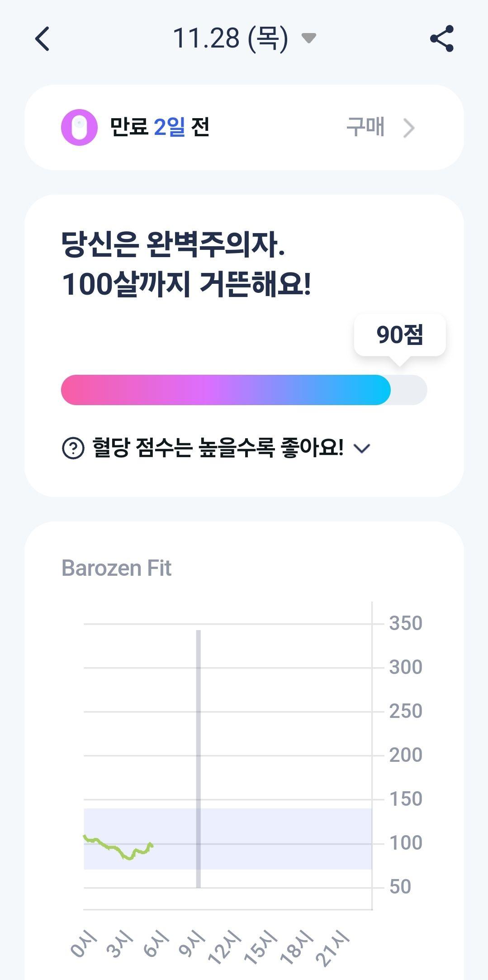Tap the 90점 score bubble

pos(400,335)
